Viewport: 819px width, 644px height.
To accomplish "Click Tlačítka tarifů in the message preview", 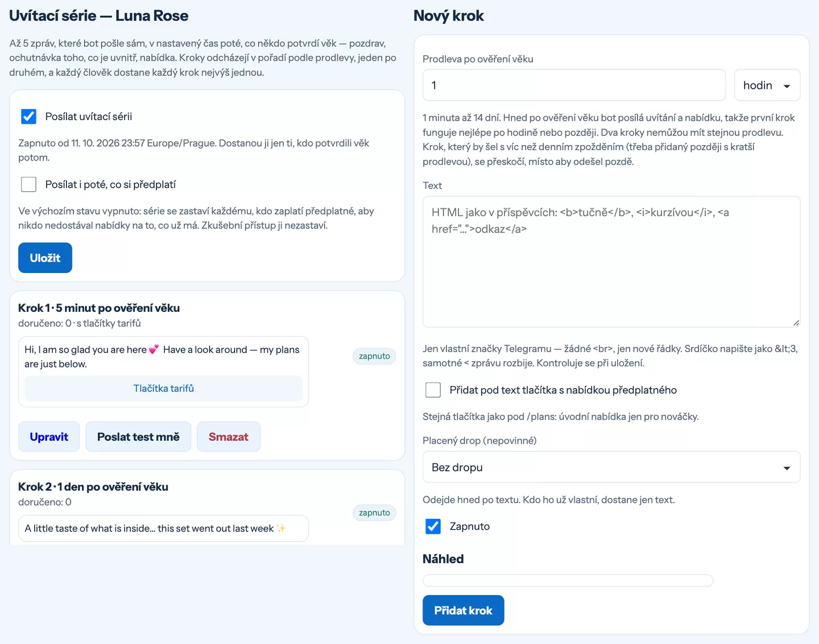I will coord(164,389).
